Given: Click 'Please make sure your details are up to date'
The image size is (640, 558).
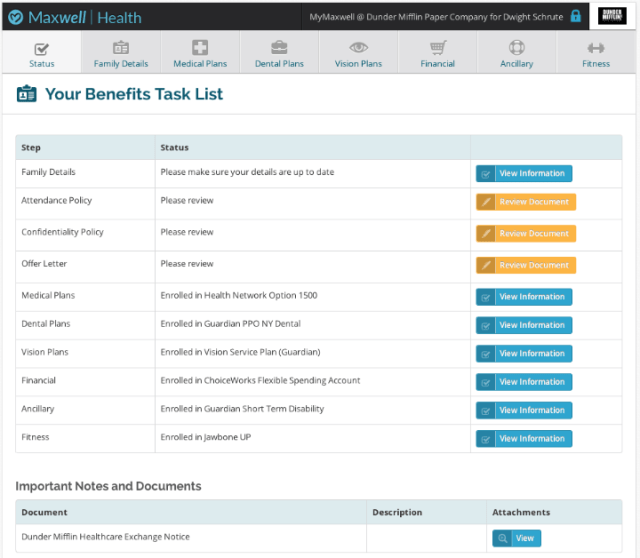Looking at the screenshot, I should tap(247, 172).
